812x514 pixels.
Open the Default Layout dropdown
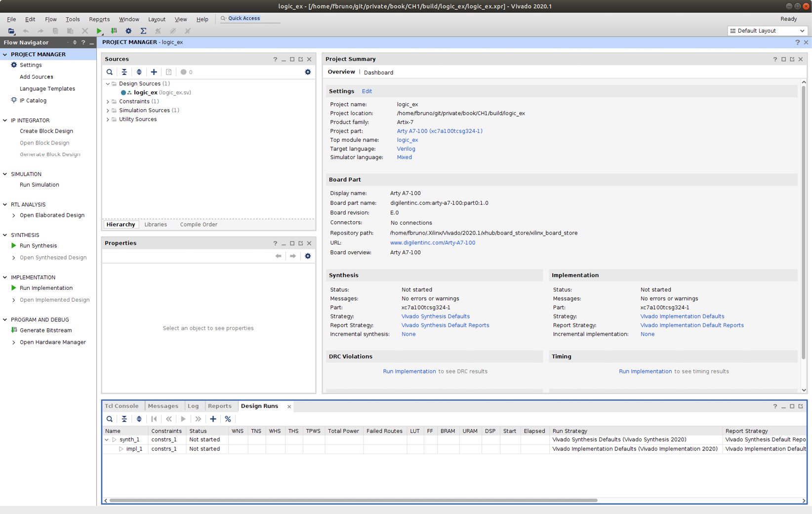(x=768, y=31)
